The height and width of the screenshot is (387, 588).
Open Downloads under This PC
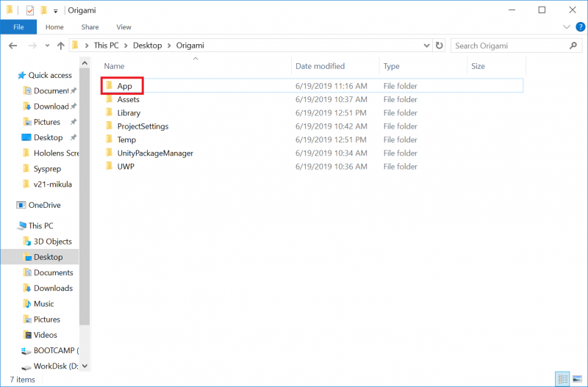(48, 288)
